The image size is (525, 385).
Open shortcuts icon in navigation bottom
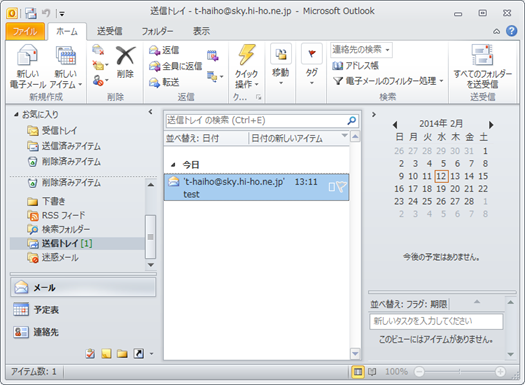tap(138, 354)
